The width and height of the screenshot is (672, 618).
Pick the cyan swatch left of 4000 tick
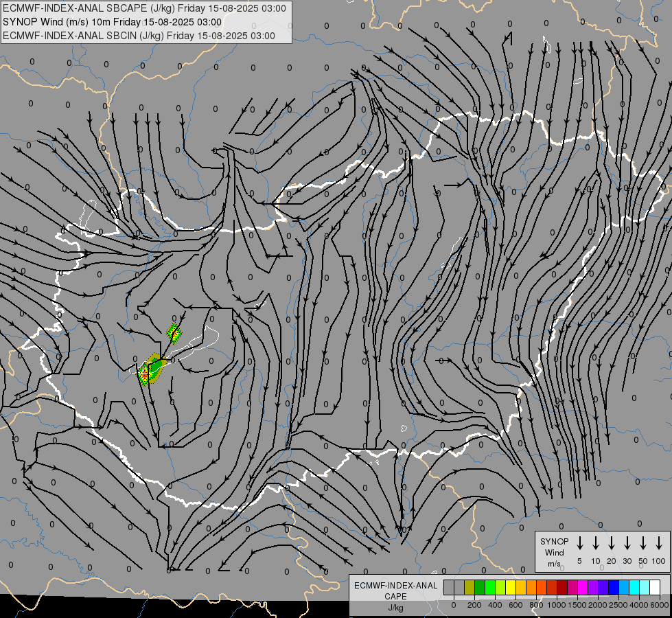634,588
